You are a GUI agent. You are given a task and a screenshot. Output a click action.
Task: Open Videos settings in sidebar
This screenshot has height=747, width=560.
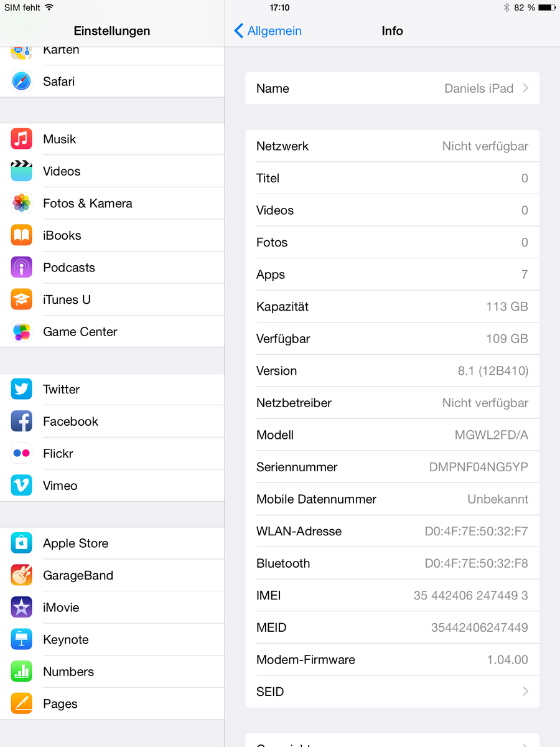[112, 171]
